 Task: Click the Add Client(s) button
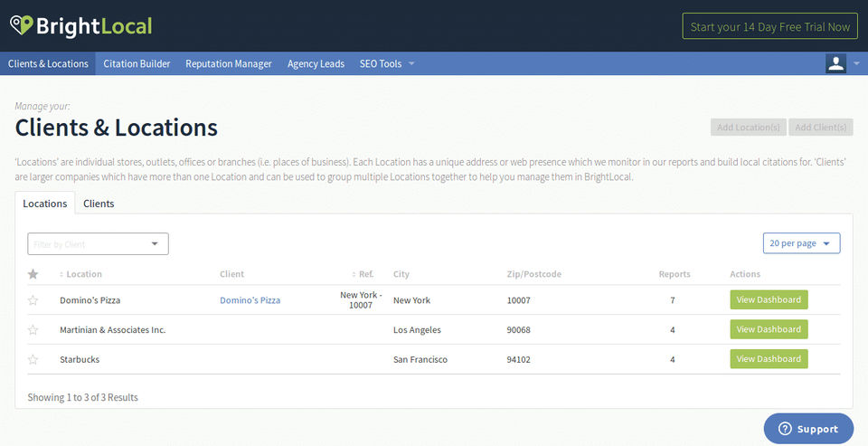[x=821, y=127]
